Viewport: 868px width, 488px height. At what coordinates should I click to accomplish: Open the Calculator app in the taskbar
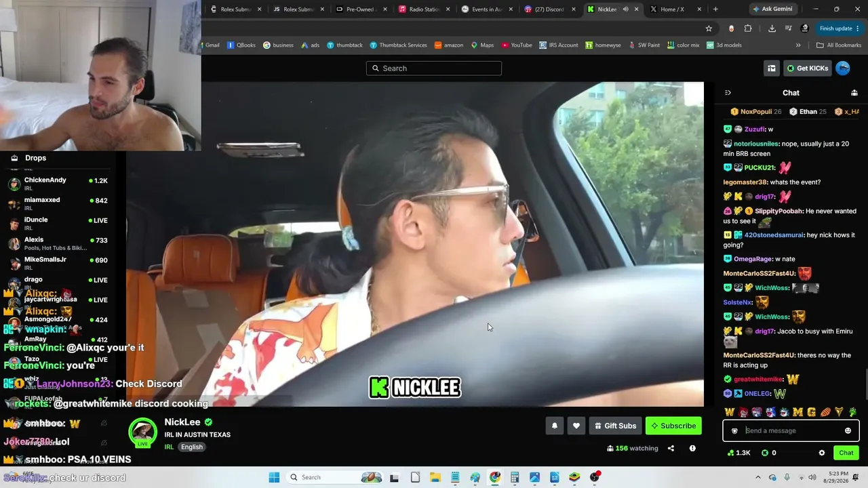(515, 477)
